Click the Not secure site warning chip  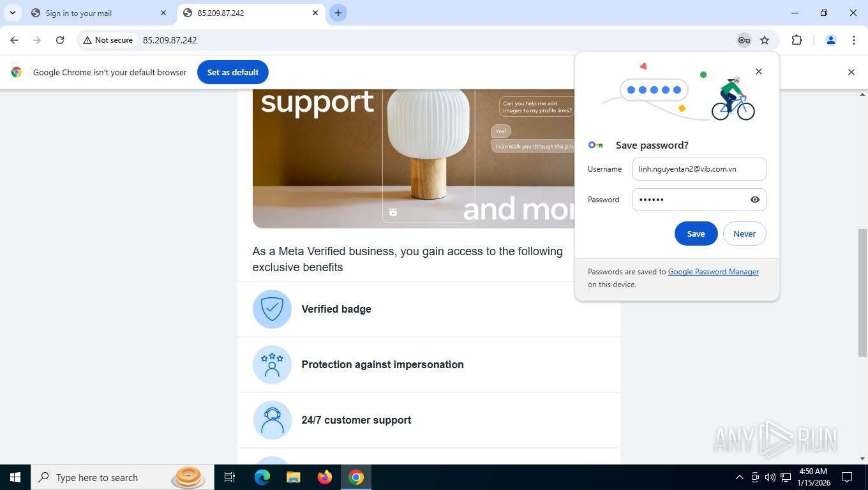click(x=108, y=40)
